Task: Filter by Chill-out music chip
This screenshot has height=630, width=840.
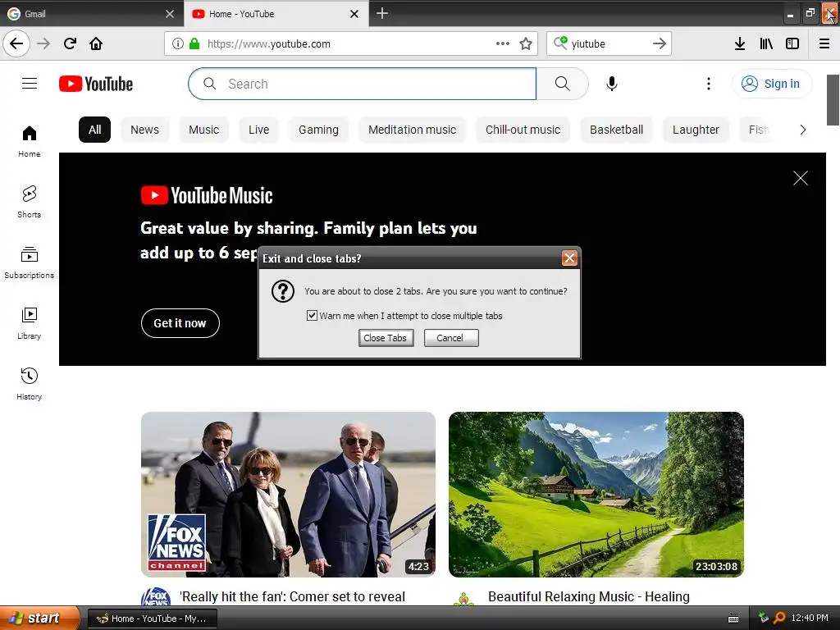Action: click(523, 130)
